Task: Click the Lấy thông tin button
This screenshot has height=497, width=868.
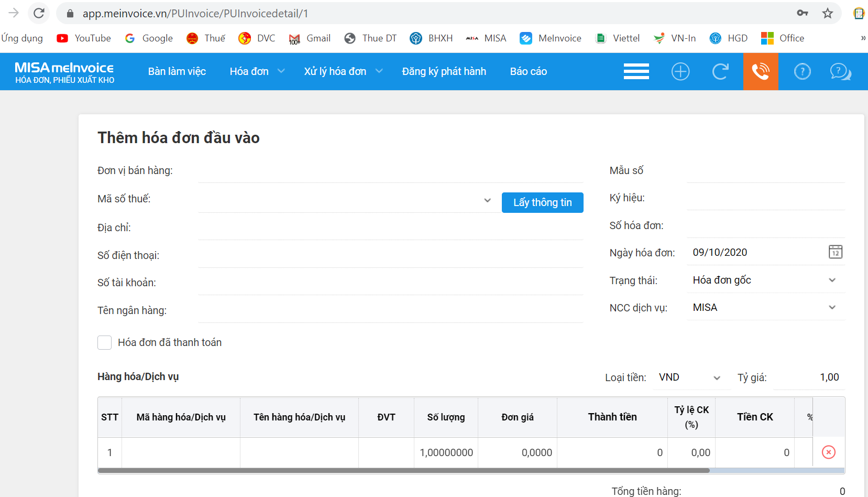Action: pyautogui.click(x=542, y=202)
